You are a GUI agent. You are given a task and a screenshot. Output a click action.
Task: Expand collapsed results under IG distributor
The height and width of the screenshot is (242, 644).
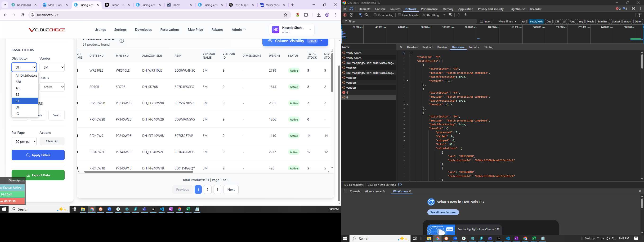pos(407,81)
